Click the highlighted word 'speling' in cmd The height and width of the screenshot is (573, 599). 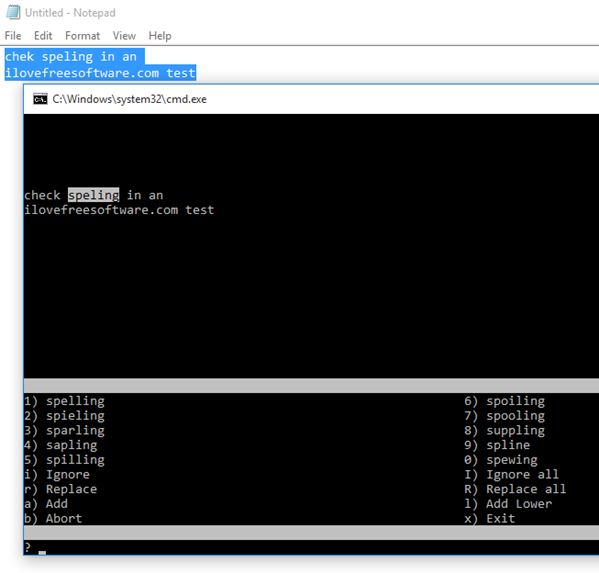[x=94, y=195]
